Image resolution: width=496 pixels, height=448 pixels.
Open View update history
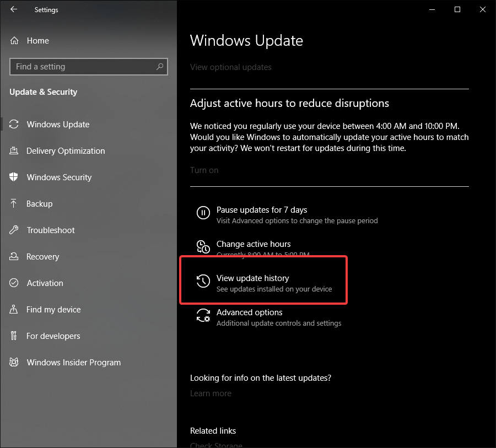coord(264,283)
